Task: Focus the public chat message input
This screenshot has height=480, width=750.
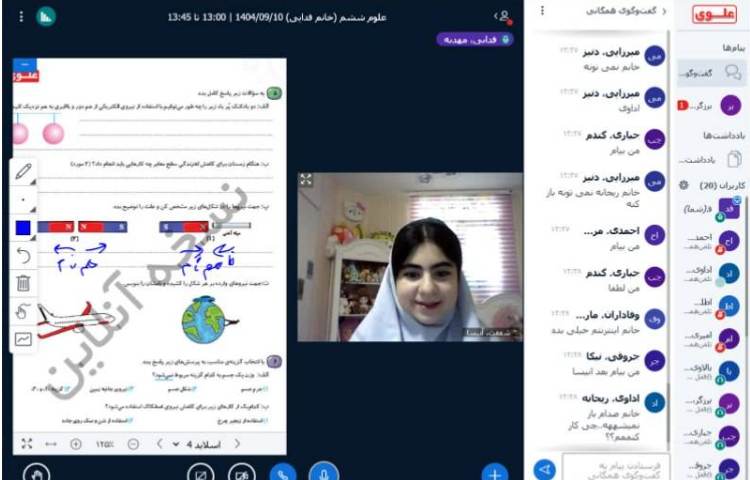Action: tap(615, 469)
